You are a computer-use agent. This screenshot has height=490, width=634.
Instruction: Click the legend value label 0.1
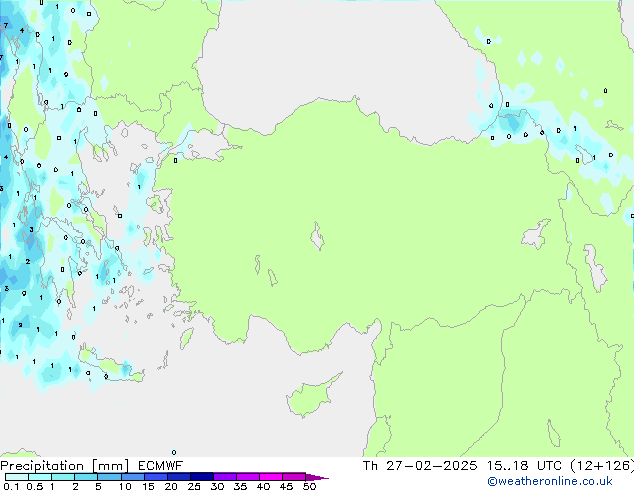coord(10,487)
